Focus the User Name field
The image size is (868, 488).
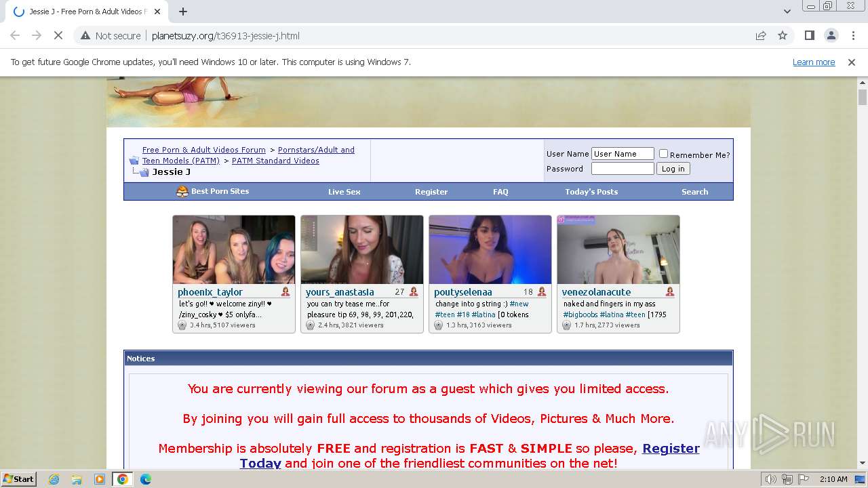point(623,154)
